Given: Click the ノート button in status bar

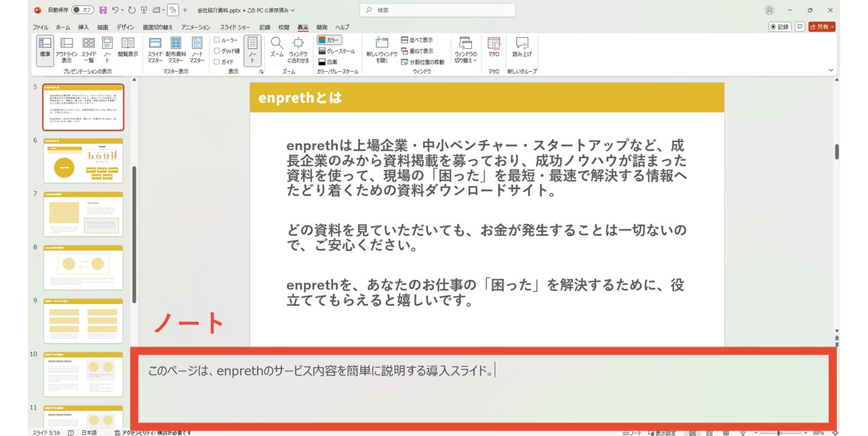Looking at the screenshot, I should [631, 432].
